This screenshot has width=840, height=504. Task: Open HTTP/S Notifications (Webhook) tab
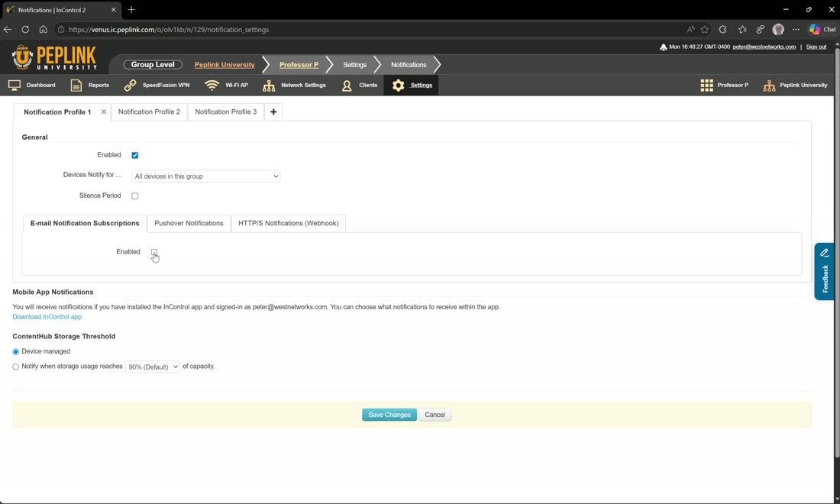[288, 223]
